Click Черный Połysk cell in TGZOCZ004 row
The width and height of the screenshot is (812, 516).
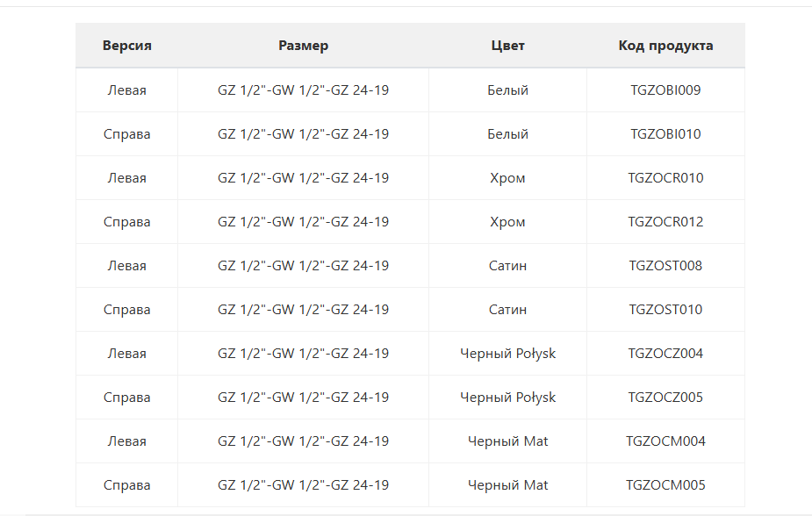507,354
